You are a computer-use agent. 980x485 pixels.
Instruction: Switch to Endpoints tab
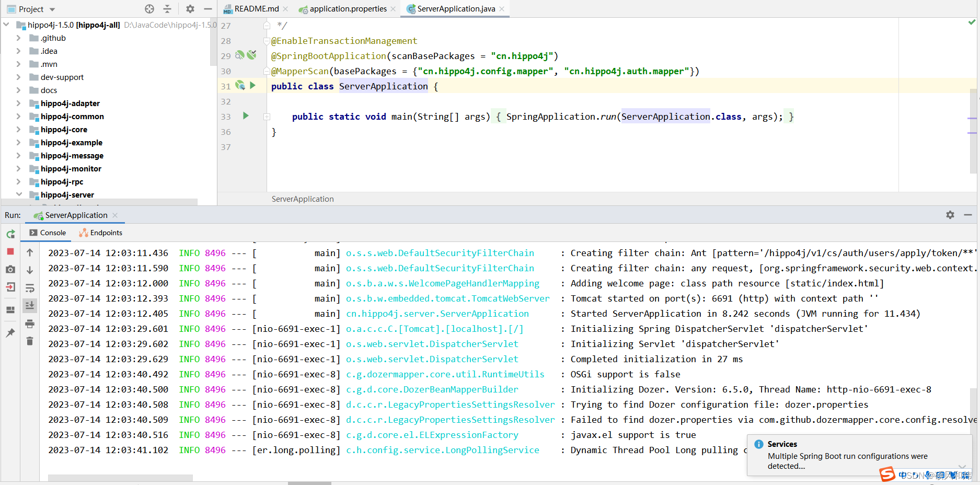point(100,233)
